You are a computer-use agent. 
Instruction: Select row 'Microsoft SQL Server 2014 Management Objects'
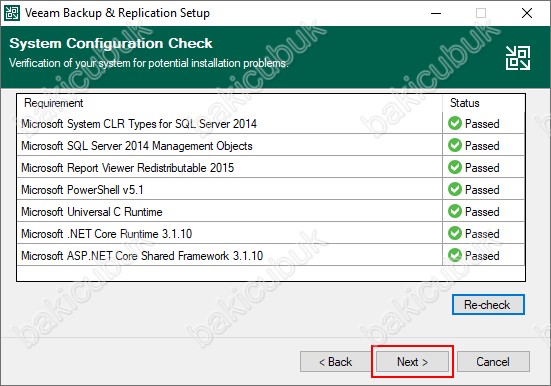271,145
